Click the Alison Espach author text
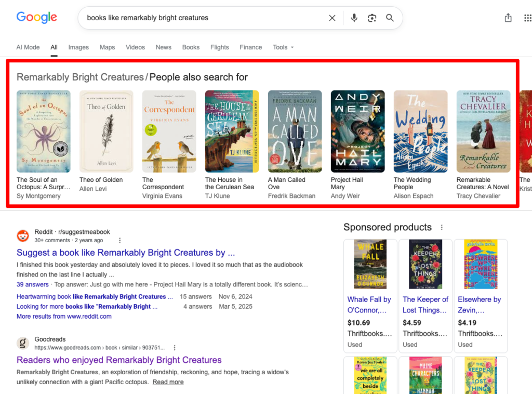 tap(413, 196)
